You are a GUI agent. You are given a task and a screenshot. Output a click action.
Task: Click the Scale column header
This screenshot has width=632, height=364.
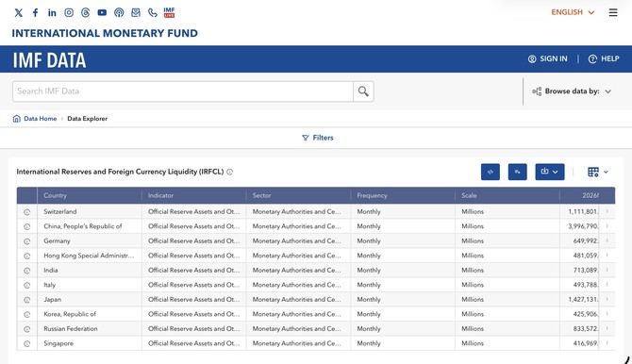pos(507,195)
